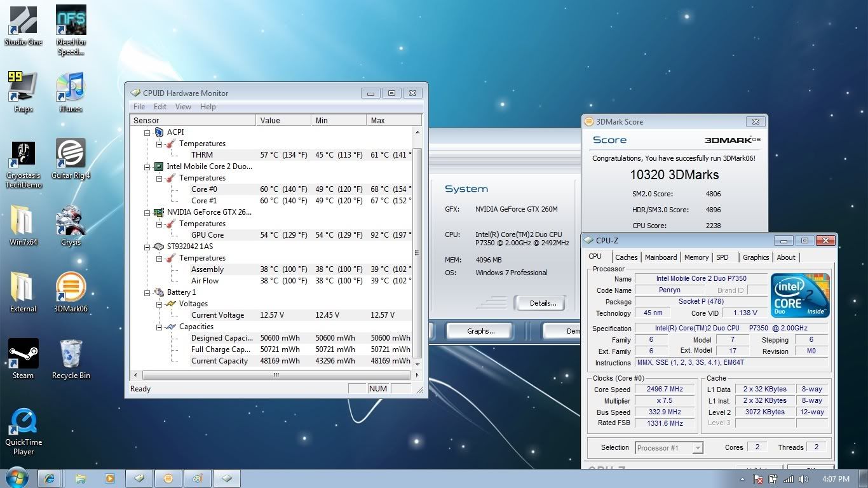Image resolution: width=868 pixels, height=488 pixels.
Task: Select the QuickTime Player desktop icon
Action: (23, 431)
